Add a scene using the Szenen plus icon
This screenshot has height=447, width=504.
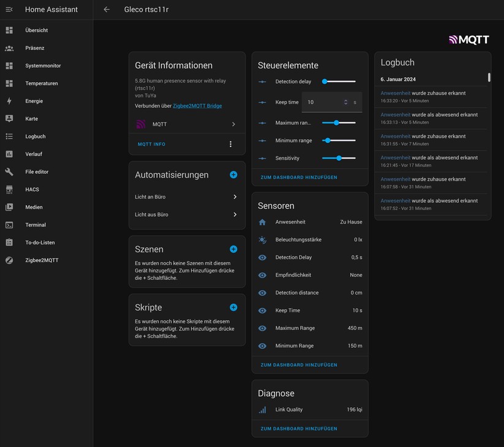coord(233,249)
